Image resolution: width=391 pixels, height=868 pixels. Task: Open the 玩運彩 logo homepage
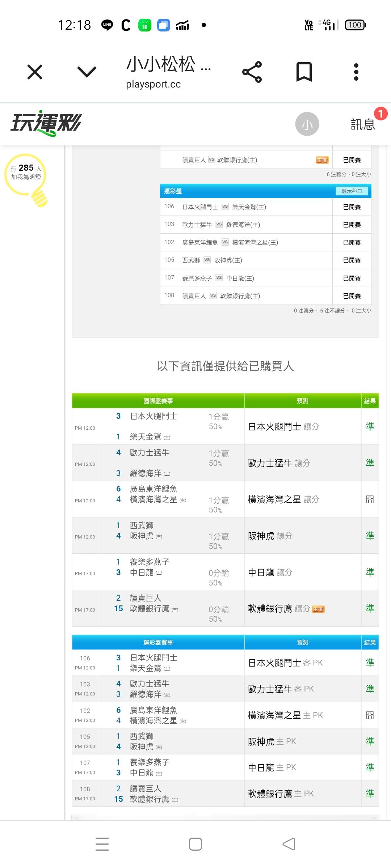coord(46,123)
